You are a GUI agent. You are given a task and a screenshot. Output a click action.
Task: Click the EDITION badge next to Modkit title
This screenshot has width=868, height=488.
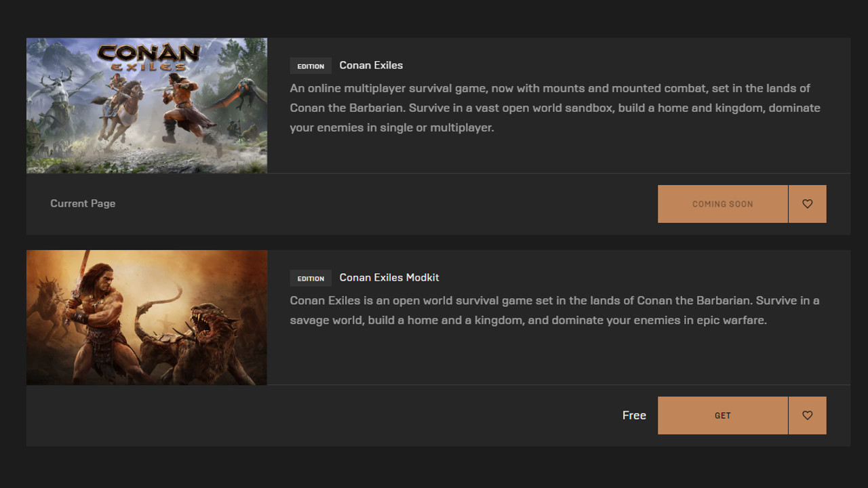(x=311, y=279)
